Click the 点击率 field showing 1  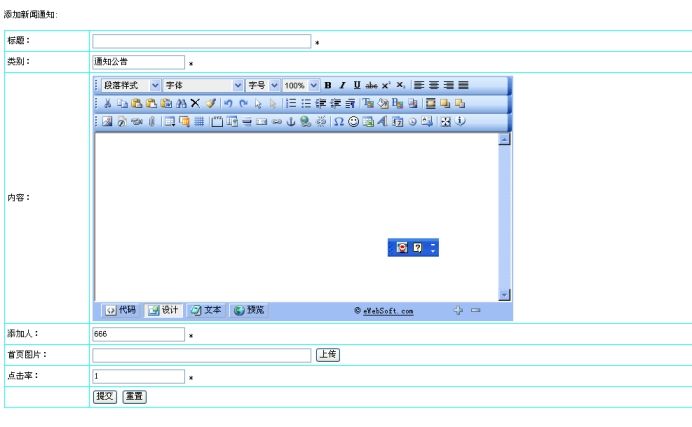pyautogui.click(x=138, y=376)
